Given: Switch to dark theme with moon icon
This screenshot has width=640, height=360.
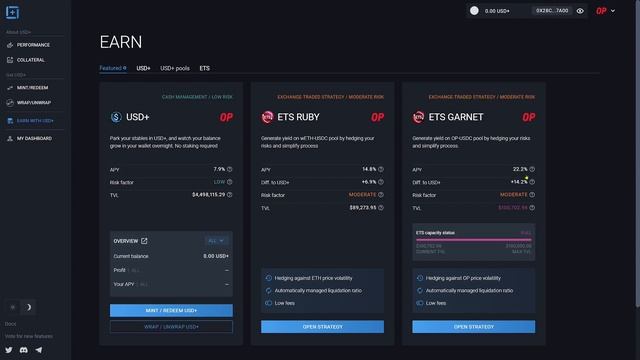Looking at the screenshot, I should [x=29, y=307].
